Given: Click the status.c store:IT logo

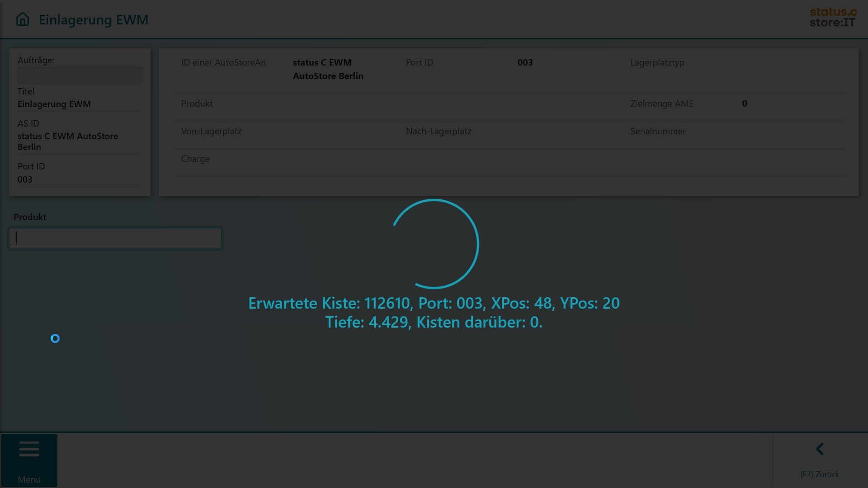Looking at the screenshot, I should tap(833, 18).
